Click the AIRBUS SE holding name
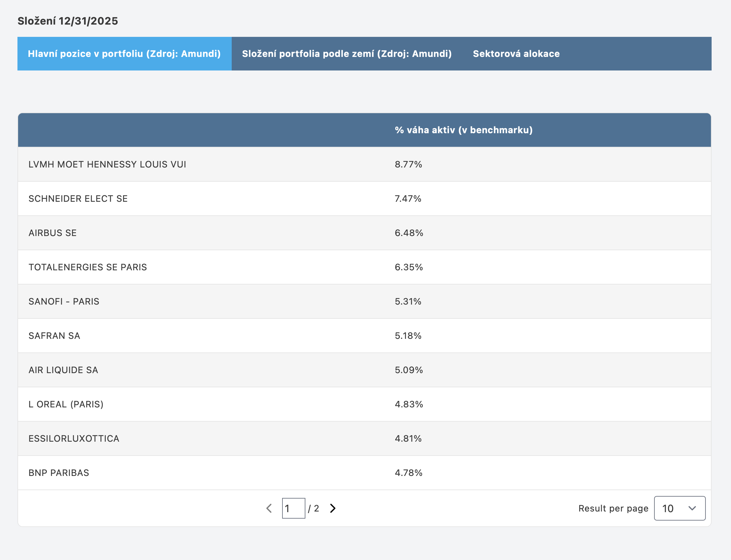The image size is (731, 560). (x=52, y=233)
